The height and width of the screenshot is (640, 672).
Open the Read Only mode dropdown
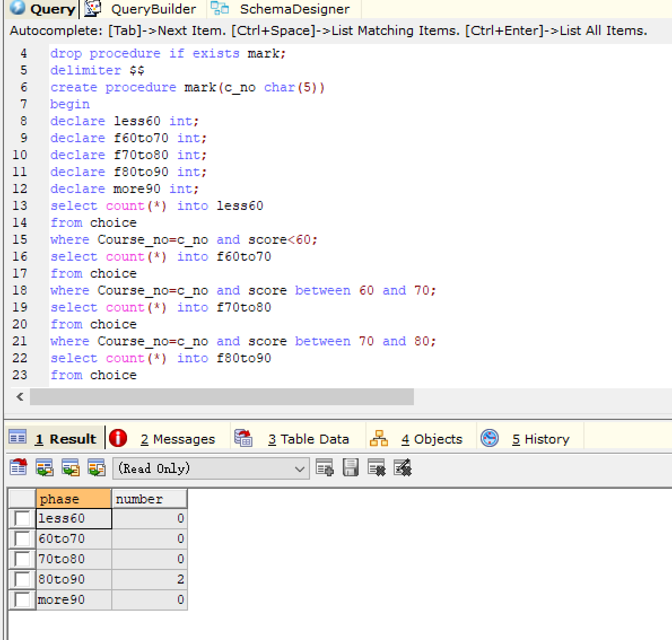[x=211, y=468]
